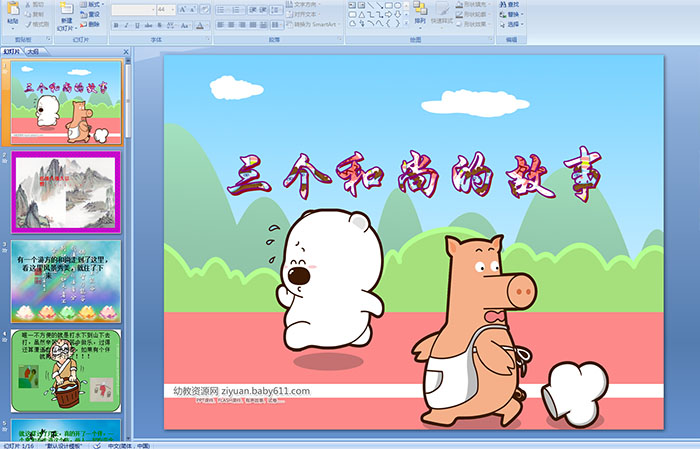Toggle text shadow S formatting

[159, 25]
